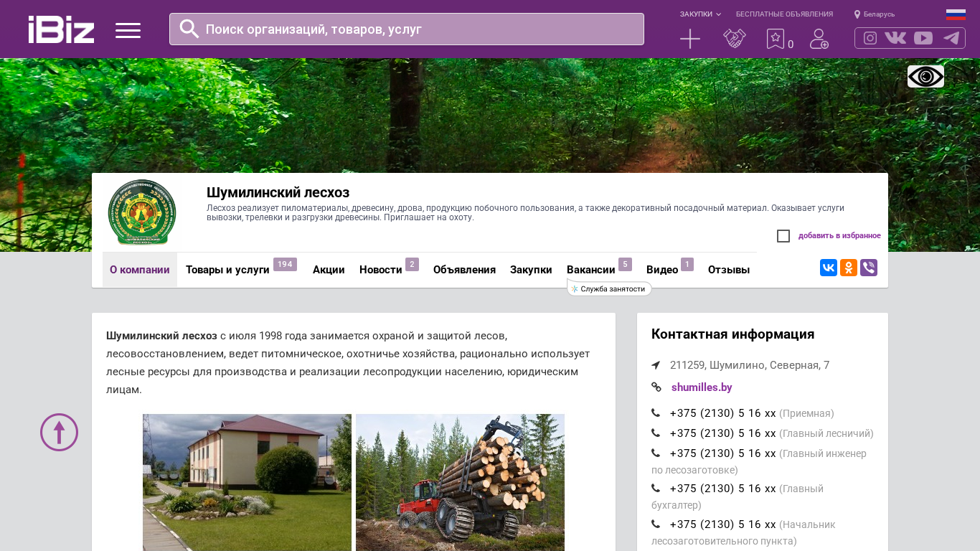Check the добавить в избранное checkbox
This screenshot has height=551, width=980.
pos(783,236)
